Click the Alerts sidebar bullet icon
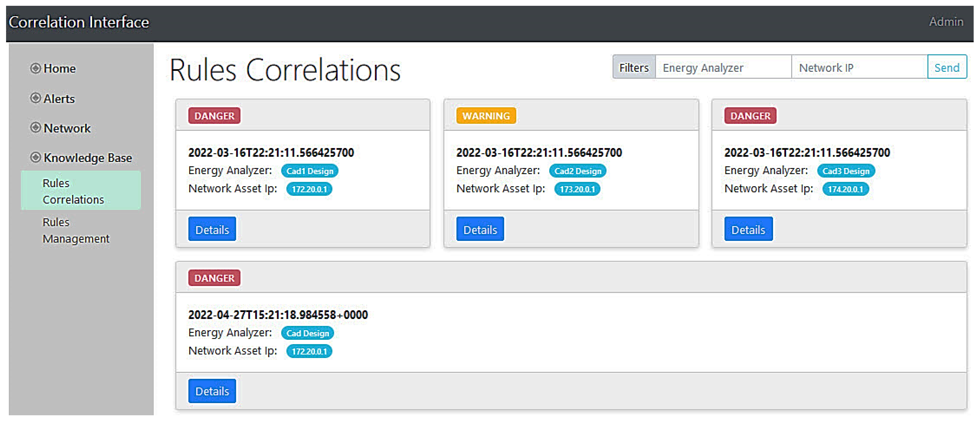This screenshot has width=980, height=423. tap(35, 98)
